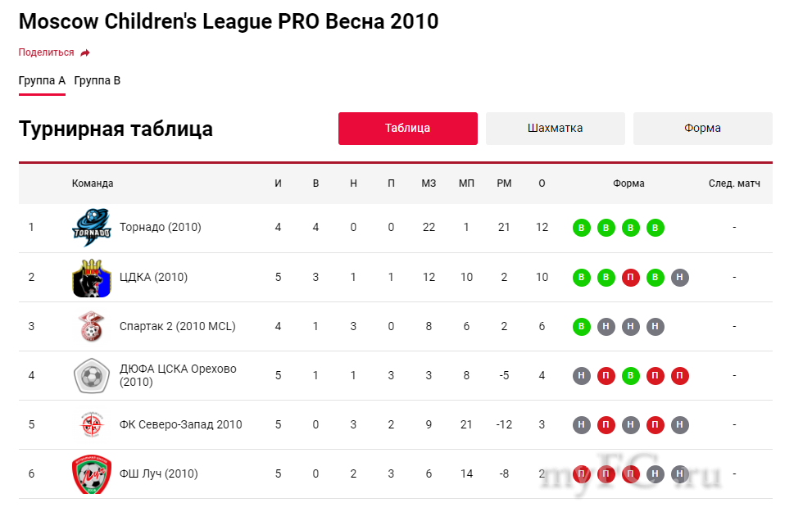The height and width of the screenshot is (521, 812).
Task: Click the Спартак 2 team logo
Action: (x=90, y=326)
